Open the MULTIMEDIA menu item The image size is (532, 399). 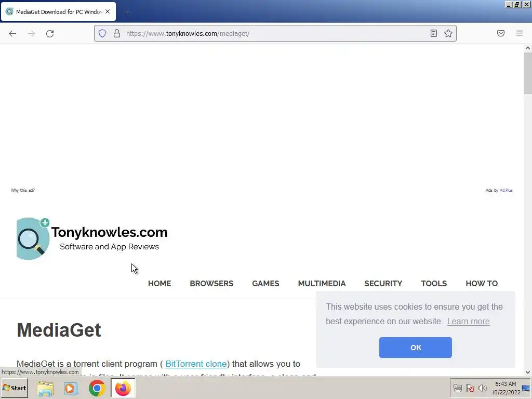click(322, 284)
